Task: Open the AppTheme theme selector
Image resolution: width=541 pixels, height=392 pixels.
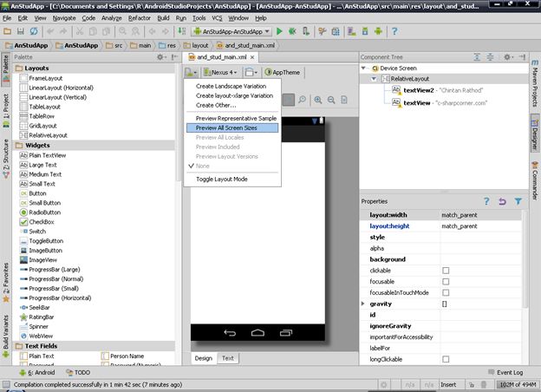Action: (x=283, y=73)
